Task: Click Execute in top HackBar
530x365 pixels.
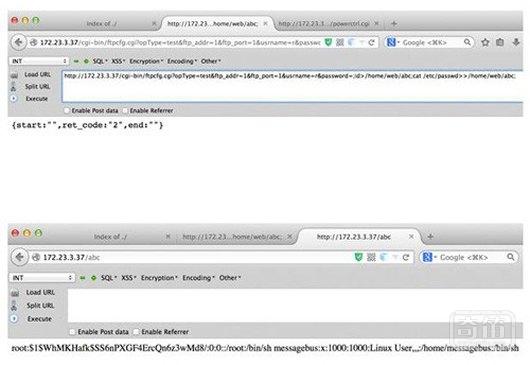Action: pyautogui.click(x=37, y=99)
